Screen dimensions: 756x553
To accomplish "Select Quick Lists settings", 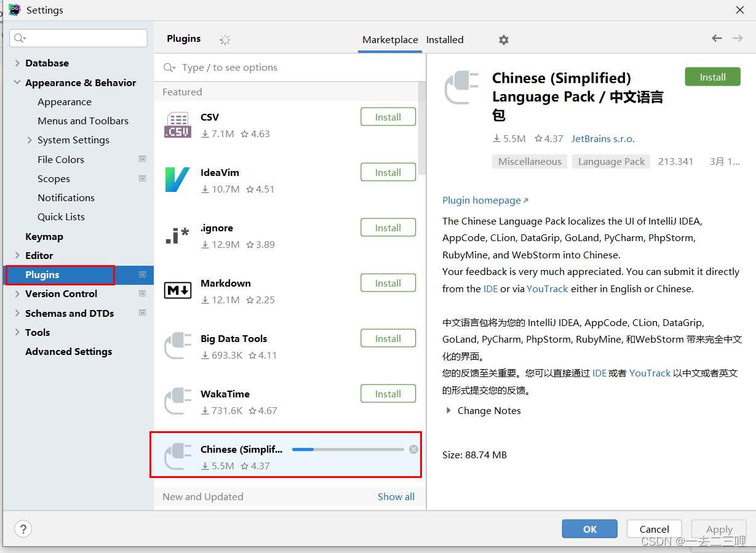I will (61, 217).
